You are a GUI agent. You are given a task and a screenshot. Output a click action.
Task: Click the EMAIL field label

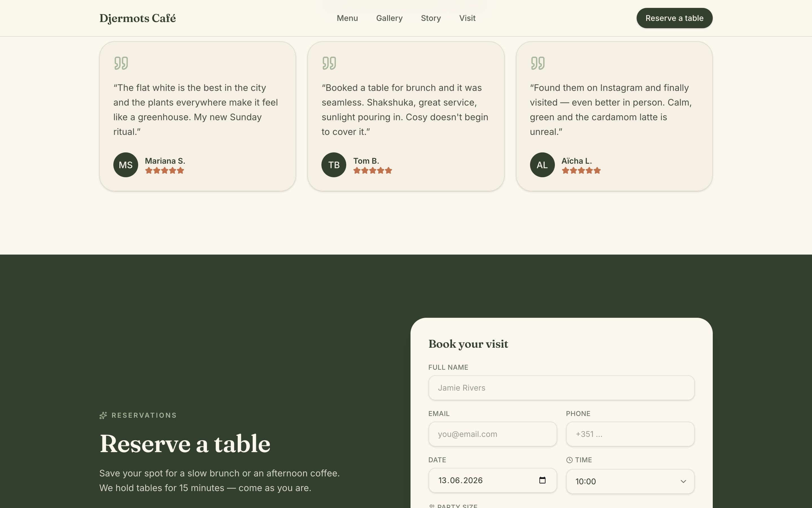coord(439,413)
